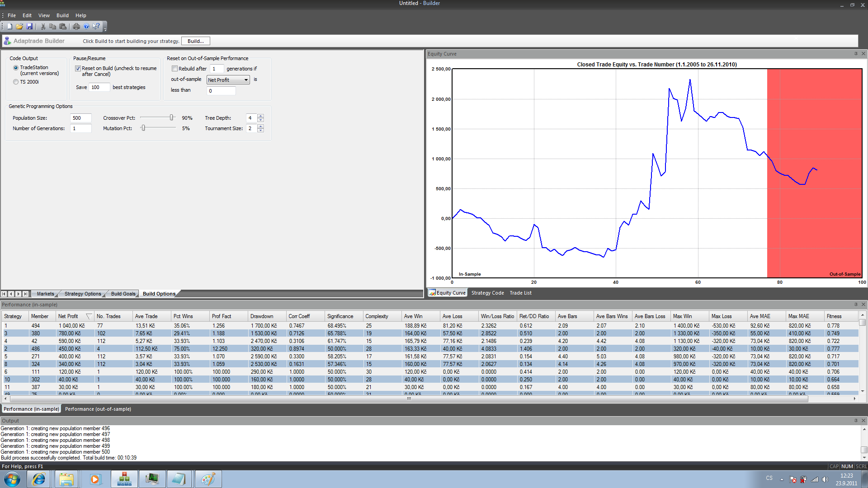Viewport: 868px width, 488px height.
Task: Enable the Rebuild after checkbox
Action: (175, 69)
